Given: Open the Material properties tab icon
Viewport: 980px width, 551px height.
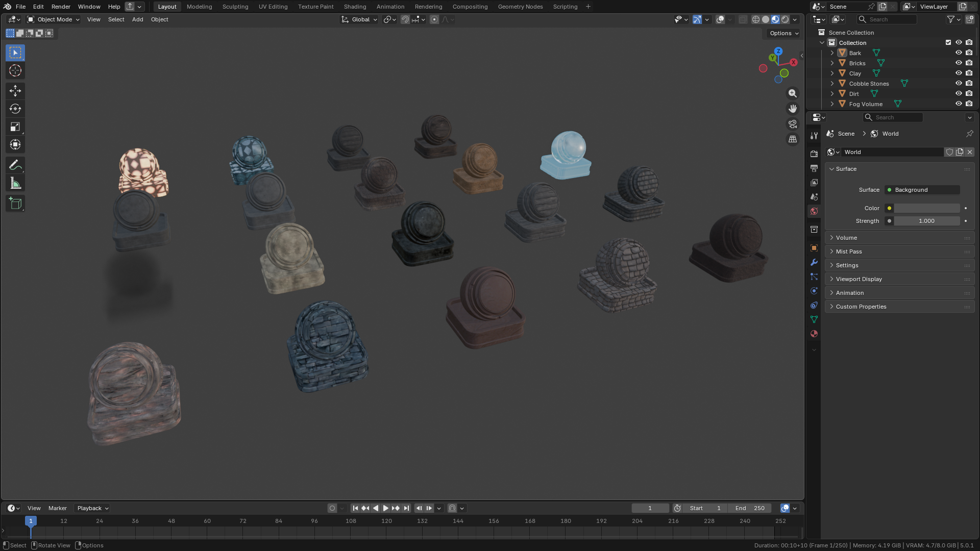Looking at the screenshot, I should [x=814, y=334].
